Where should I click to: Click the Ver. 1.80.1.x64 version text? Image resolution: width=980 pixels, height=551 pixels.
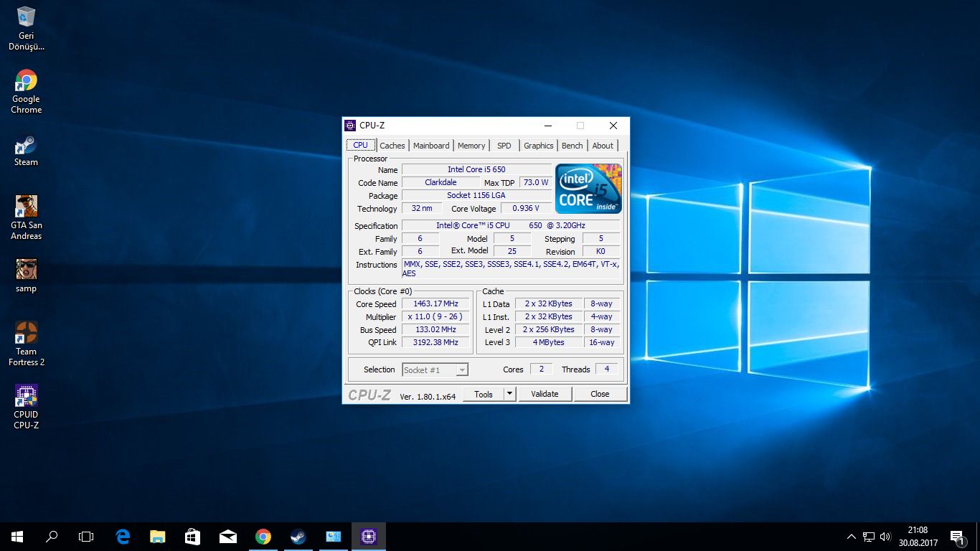click(428, 396)
